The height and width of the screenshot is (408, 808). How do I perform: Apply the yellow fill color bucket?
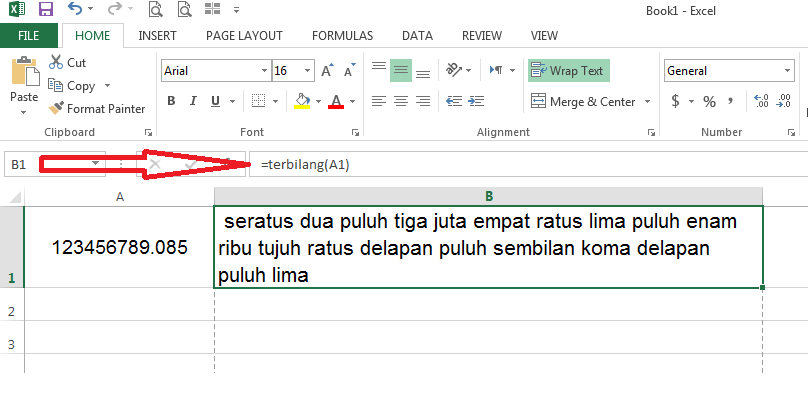click(302, 101)
